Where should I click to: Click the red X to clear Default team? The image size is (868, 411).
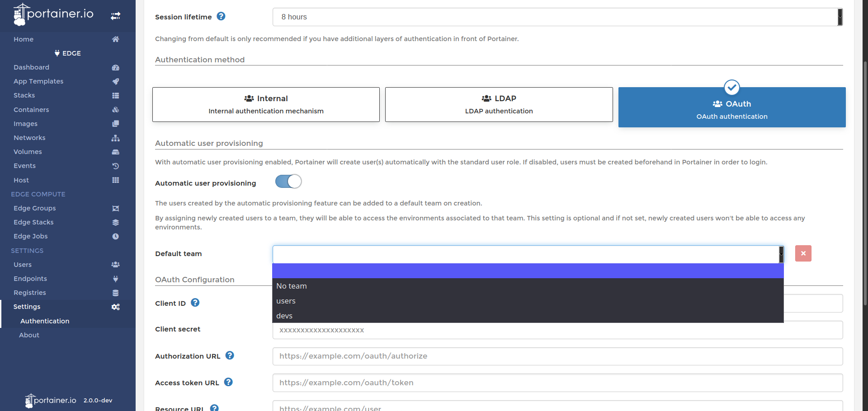click(x=803, y=253)
